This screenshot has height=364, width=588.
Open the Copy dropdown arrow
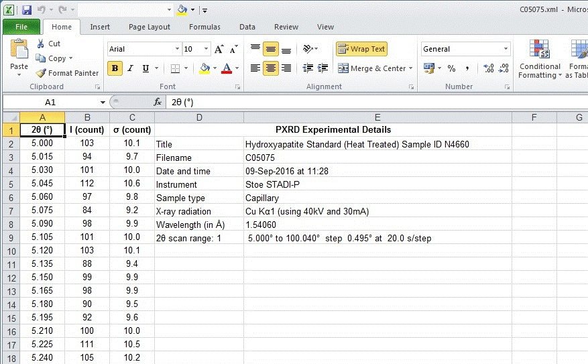coord(70,58)
